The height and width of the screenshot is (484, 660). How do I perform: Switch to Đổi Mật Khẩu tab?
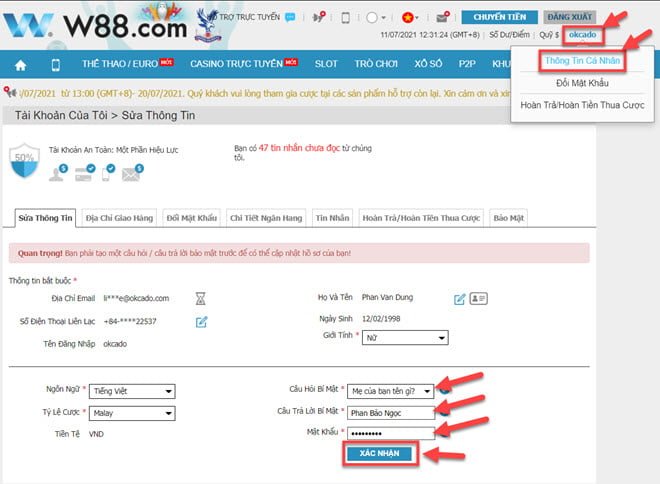(192, 218)
